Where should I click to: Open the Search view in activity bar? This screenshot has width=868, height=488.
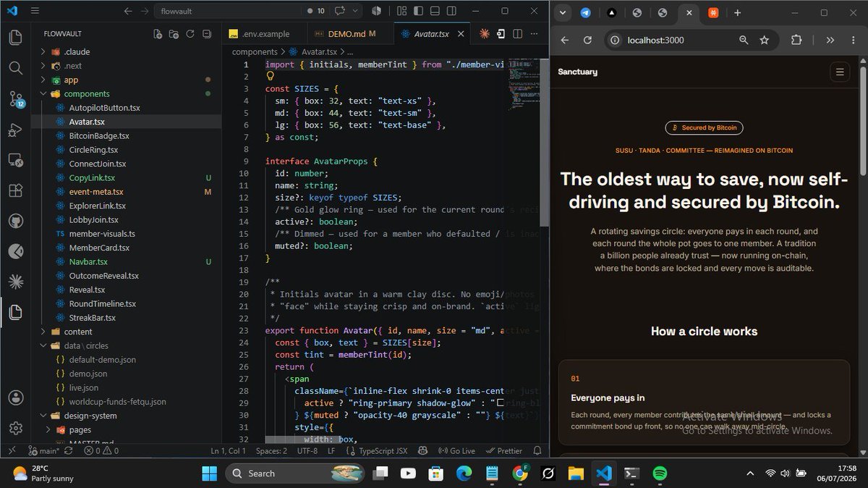pos(15,68)
